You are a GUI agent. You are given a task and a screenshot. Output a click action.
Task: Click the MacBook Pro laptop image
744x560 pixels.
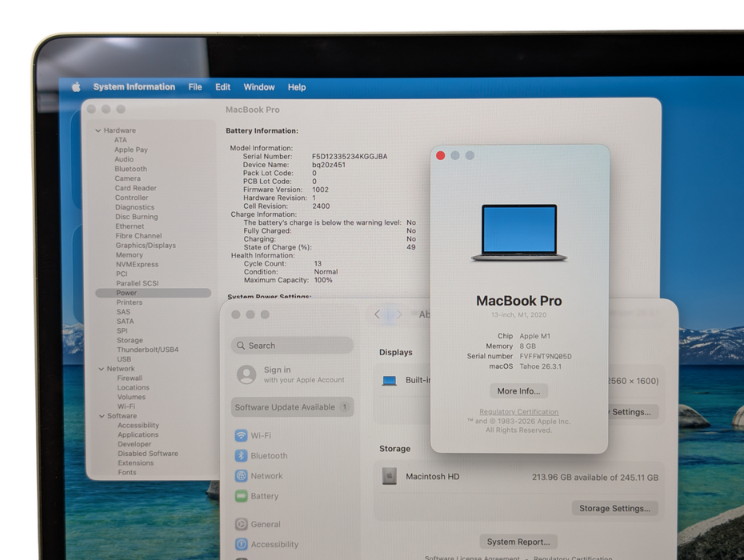tap(519, 233)
